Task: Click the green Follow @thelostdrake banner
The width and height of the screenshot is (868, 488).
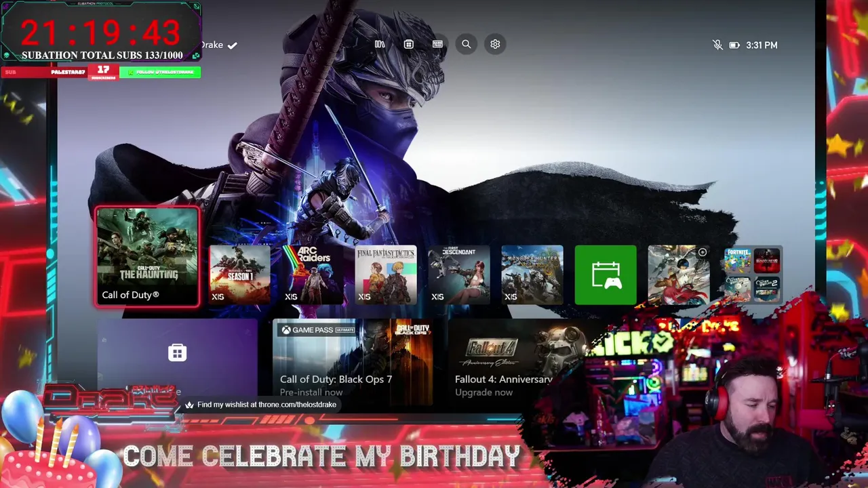Action: [x=160, y=72]
